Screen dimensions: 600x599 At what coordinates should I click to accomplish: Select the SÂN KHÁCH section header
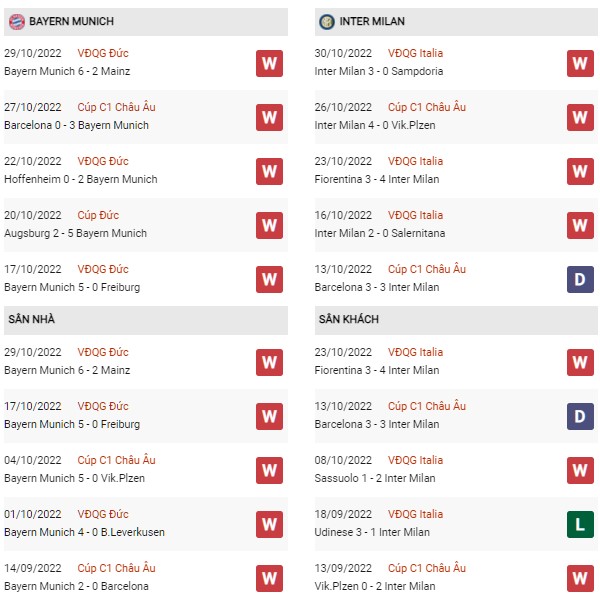(456, 320)
